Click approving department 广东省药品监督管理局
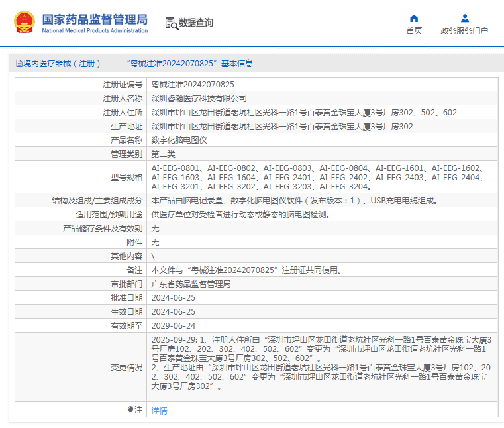 [x=191, y=284]
